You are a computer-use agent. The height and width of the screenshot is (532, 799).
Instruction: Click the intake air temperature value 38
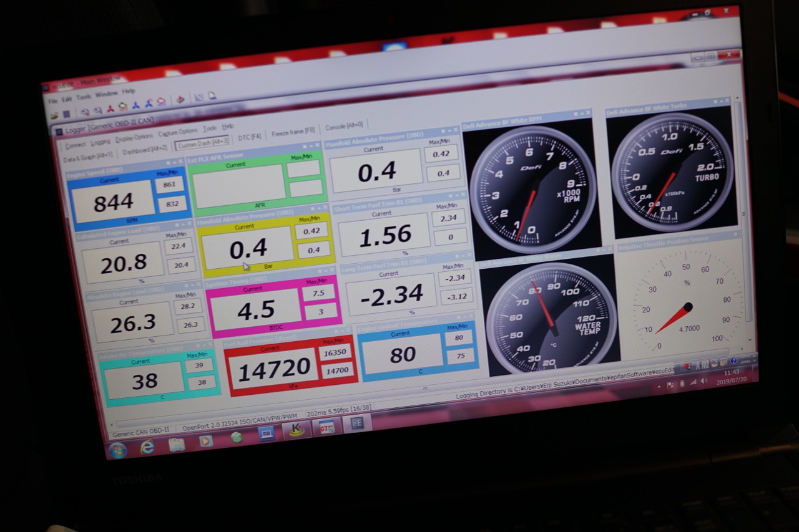coord(144,380)
